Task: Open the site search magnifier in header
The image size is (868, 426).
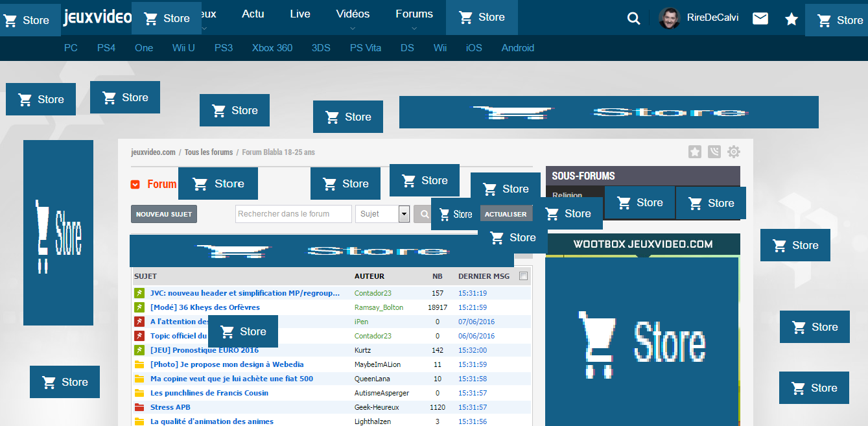Action: [633, 19]
